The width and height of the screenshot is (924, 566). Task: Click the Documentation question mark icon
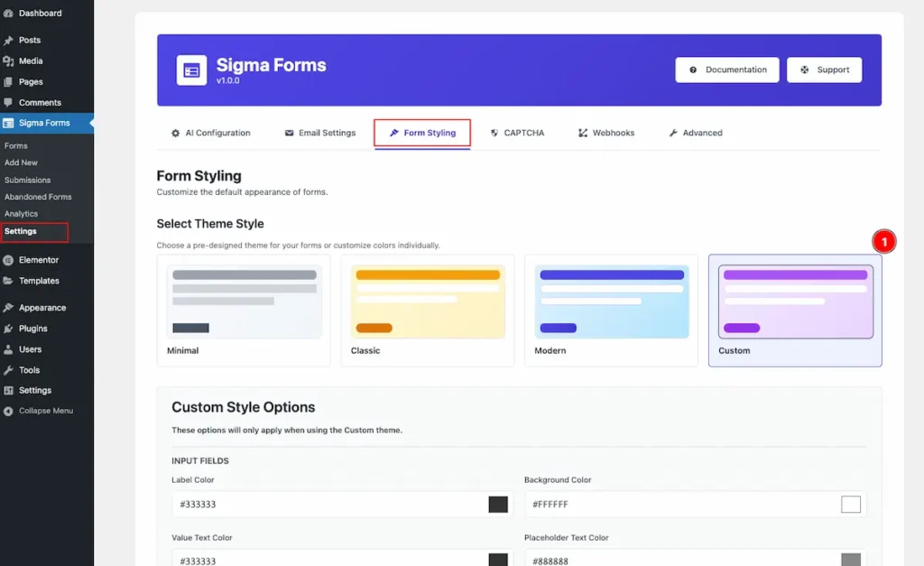pyautogui.click(x=693, y=70)
